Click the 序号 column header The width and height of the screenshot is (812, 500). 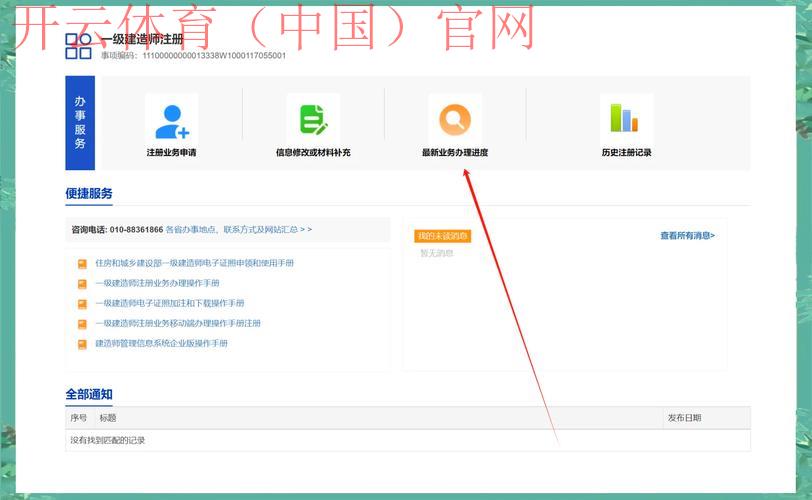(79, 418)
